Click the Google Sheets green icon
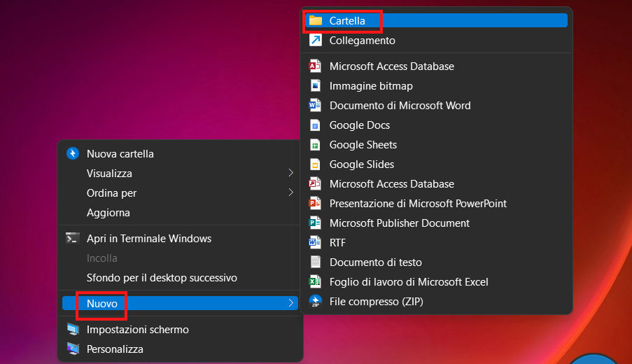 tap(316, 145)
